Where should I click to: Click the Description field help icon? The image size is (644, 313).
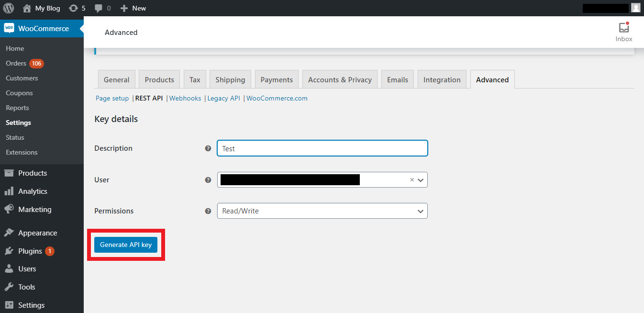click(x=208, y=148)
